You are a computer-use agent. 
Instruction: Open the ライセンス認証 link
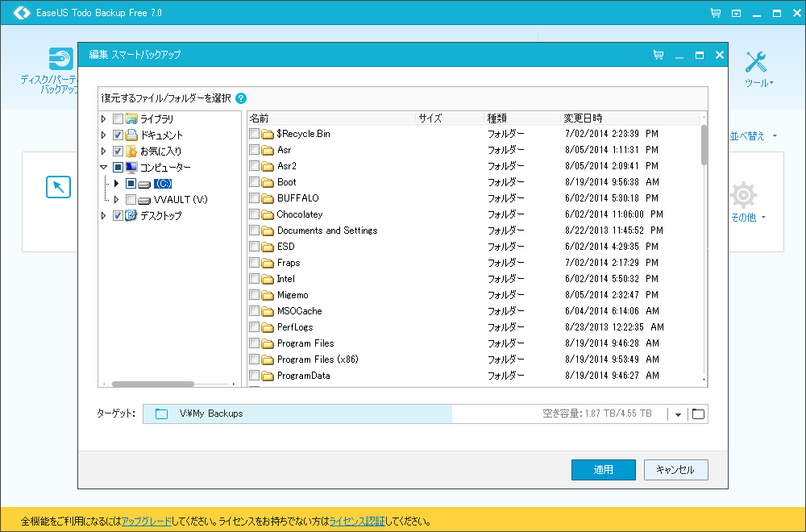pos(357,522)
